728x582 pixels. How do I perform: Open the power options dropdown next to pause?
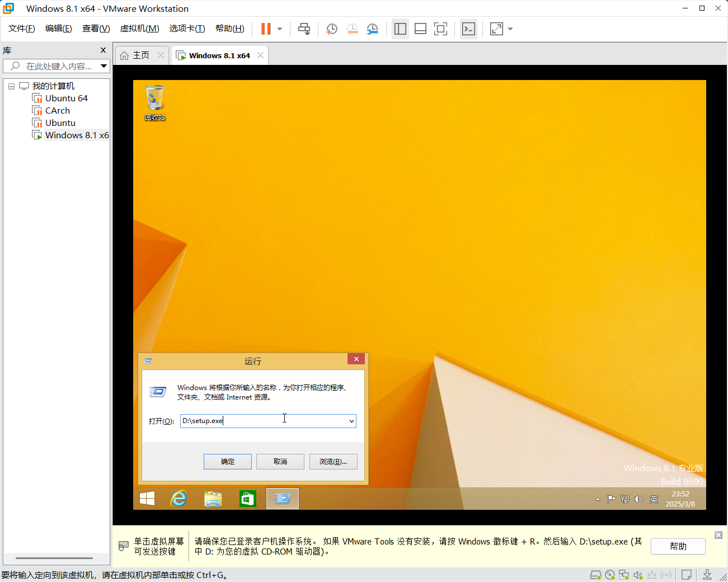(x=280, y=29)
